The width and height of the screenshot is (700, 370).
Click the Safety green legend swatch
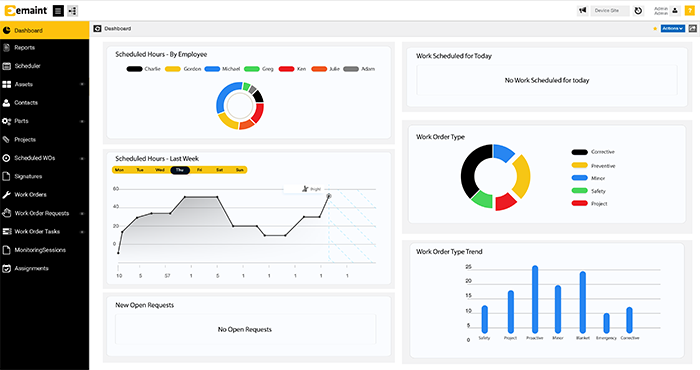579,191
